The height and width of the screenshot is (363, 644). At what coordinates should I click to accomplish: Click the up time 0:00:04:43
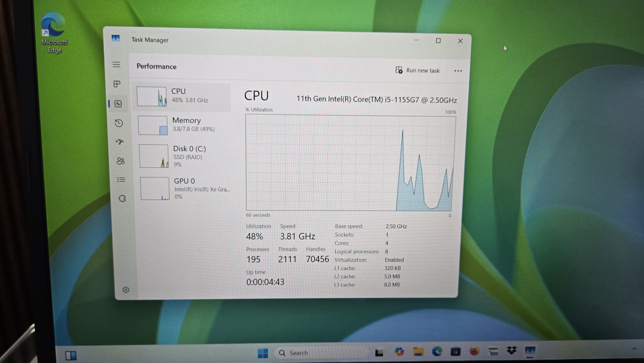coord(265,282)
